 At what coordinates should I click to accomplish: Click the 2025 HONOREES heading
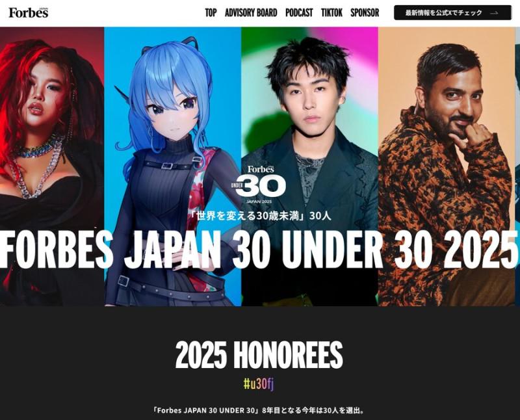coord(259,355)
